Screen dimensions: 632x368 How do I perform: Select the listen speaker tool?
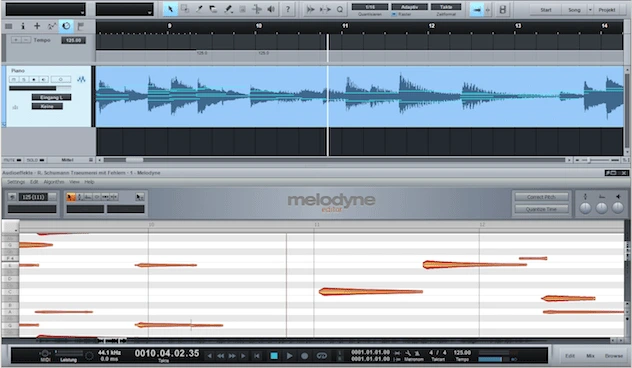tap(271, 9)
